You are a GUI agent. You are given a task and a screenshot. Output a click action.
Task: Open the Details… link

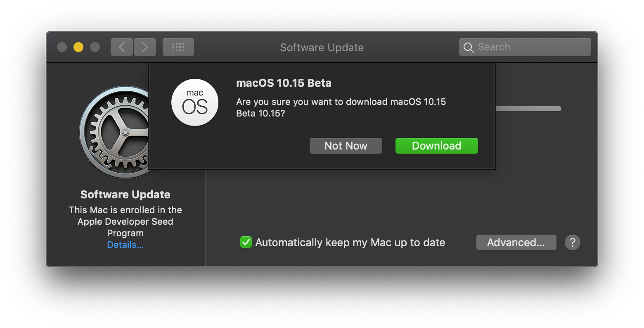pos(125,245)
